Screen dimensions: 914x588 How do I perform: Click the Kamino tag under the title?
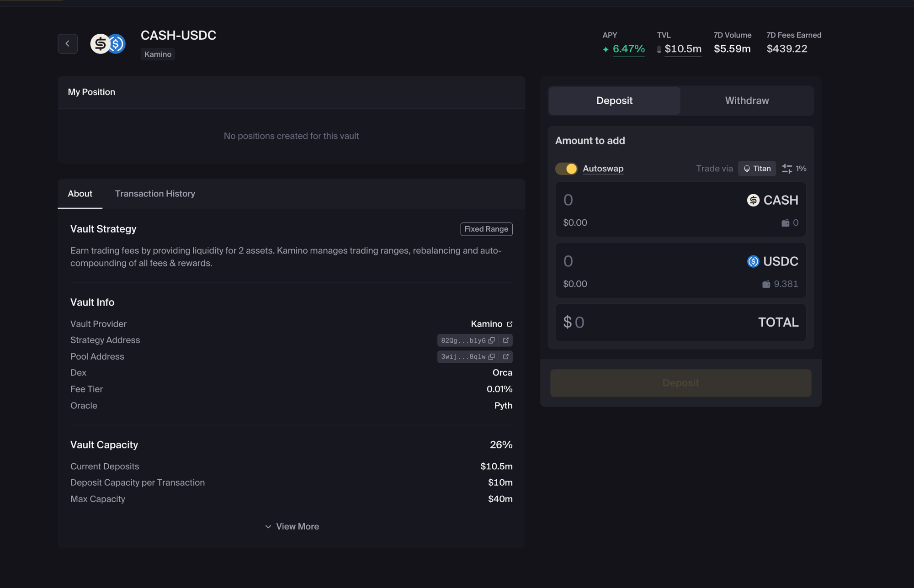coord(158,54)
